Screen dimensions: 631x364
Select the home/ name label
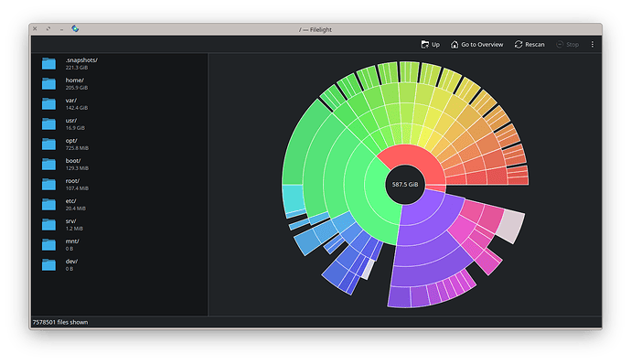click(x=74, y=80)
